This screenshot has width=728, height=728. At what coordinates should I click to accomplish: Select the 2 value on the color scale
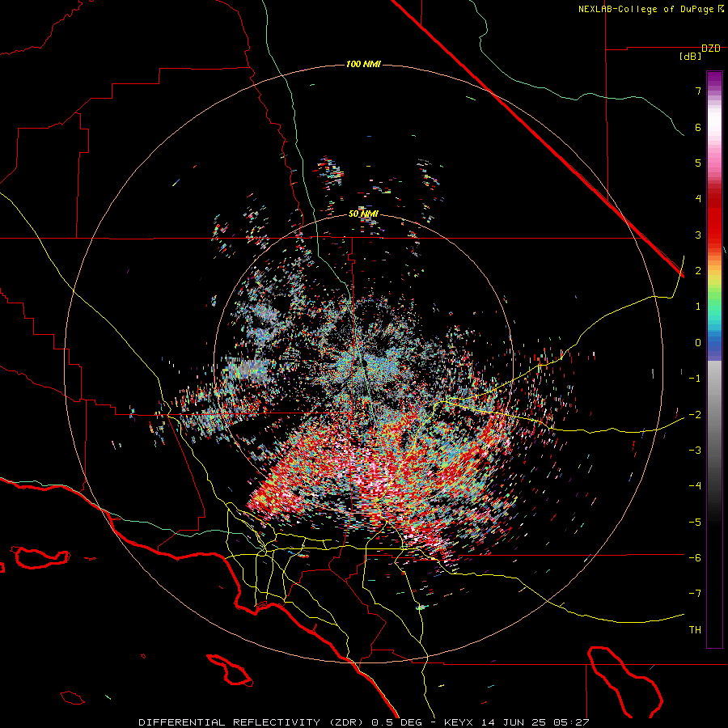(x=698, y=271)
